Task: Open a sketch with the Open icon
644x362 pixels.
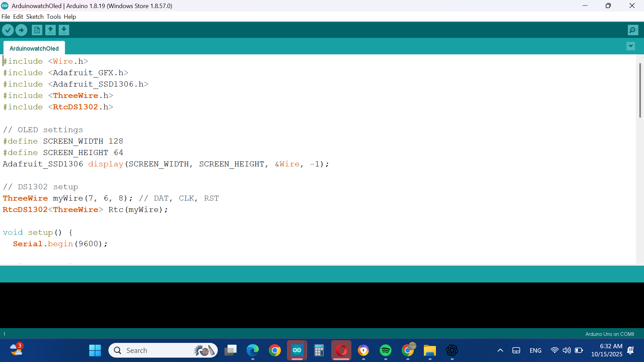Action: click(x=50, y=30)
